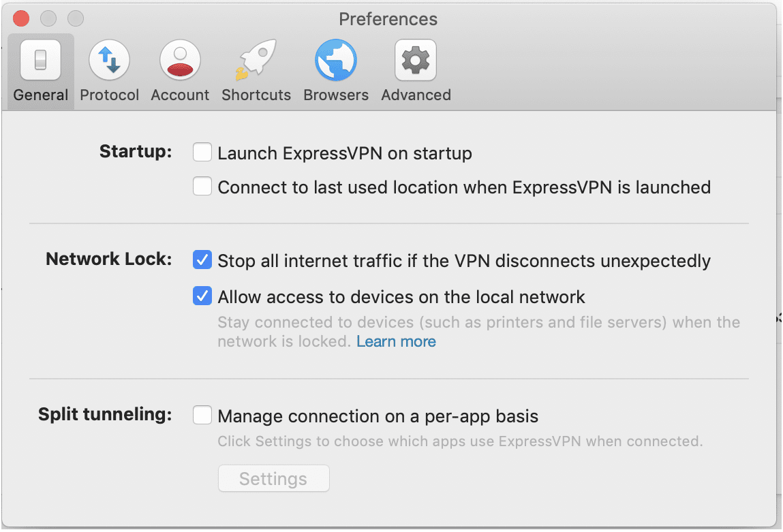
Task: Disable Stop all internet traffic checkbox
Action: click(202, 260)
